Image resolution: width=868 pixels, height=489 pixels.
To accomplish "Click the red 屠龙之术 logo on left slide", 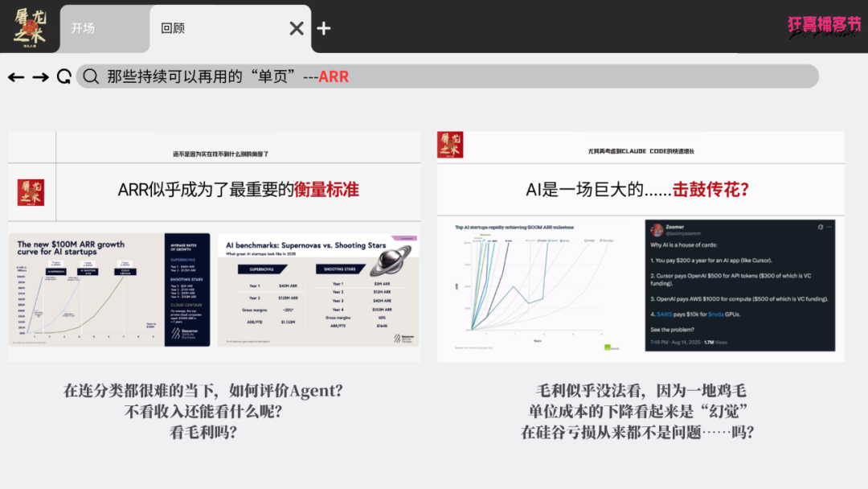I will (x=31, y=192).
